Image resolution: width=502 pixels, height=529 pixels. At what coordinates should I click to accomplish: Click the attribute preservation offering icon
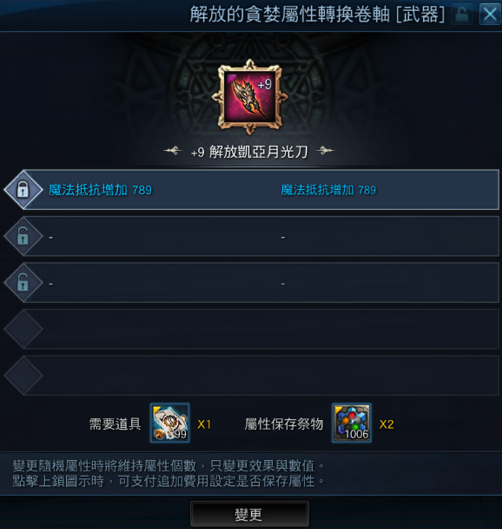pos(352,423)
